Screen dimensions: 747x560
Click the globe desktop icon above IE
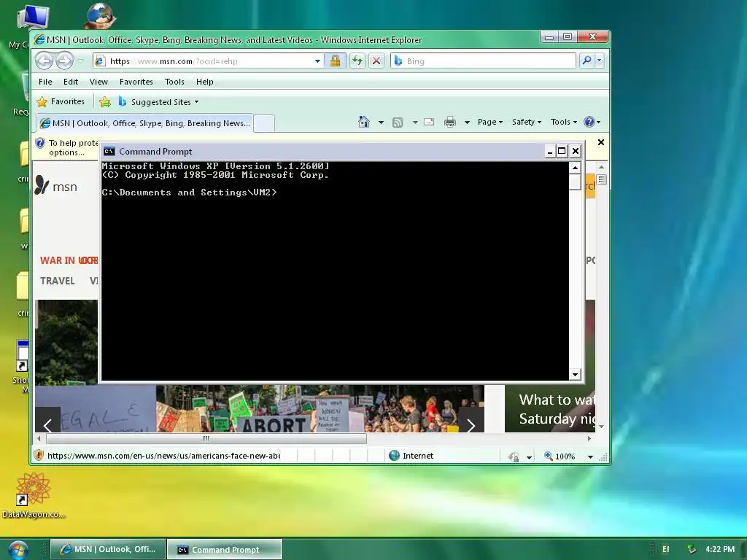[100, 16]
